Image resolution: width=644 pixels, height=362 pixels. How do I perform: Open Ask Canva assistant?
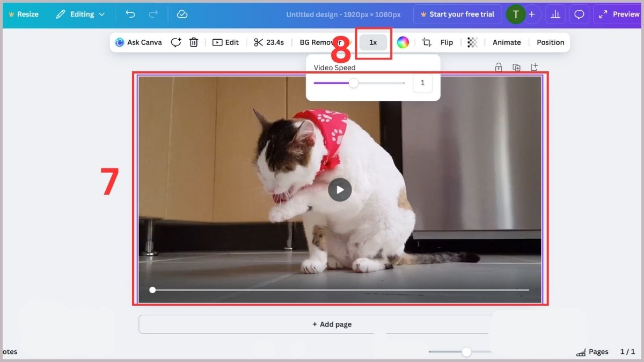138,42
